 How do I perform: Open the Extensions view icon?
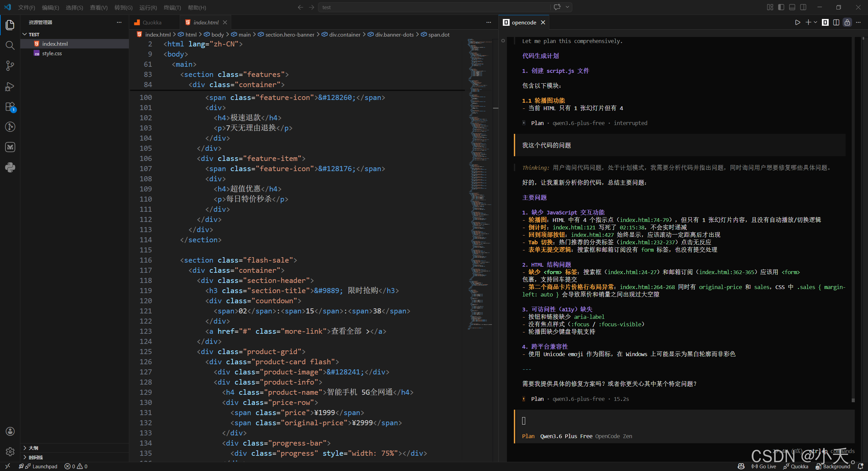point(10,107)
